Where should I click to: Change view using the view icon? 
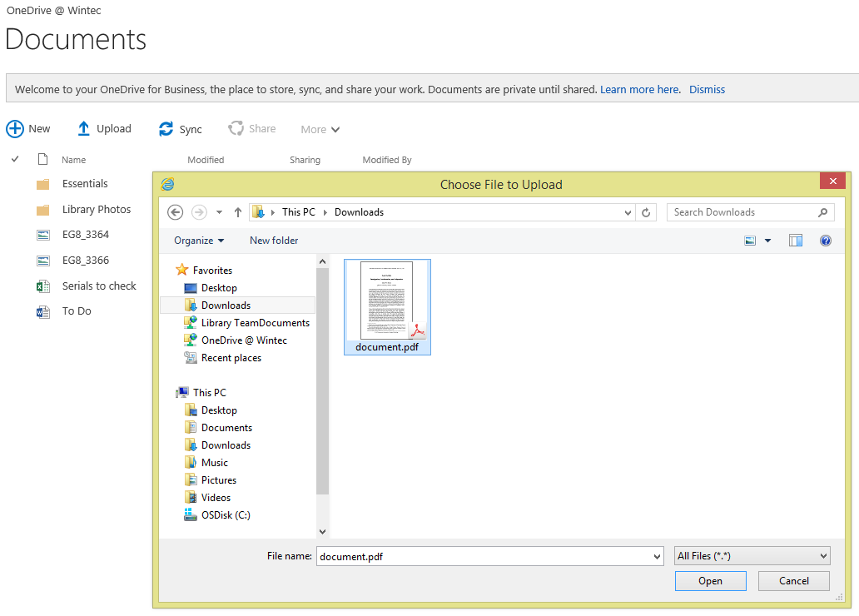pos(750,241)
